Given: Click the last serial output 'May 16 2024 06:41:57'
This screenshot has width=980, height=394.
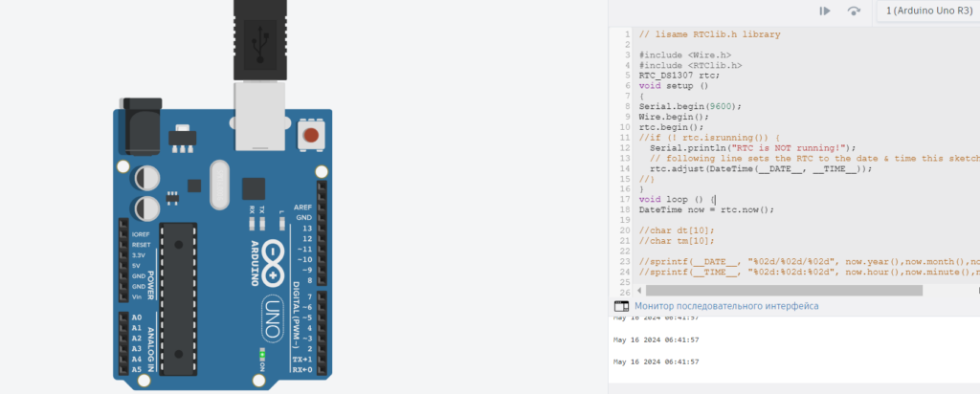Looking at the screenshot, I should [657, 362].
